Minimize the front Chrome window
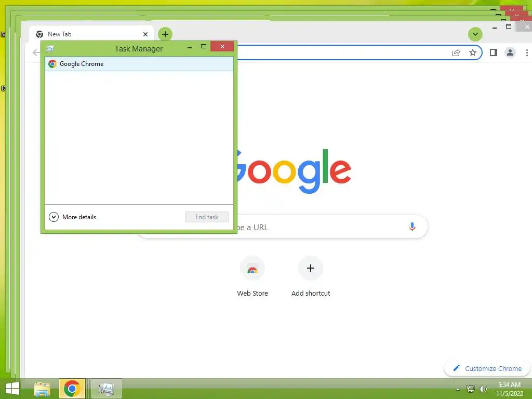The width and height of the screenshot is (532, 399). 495,27
